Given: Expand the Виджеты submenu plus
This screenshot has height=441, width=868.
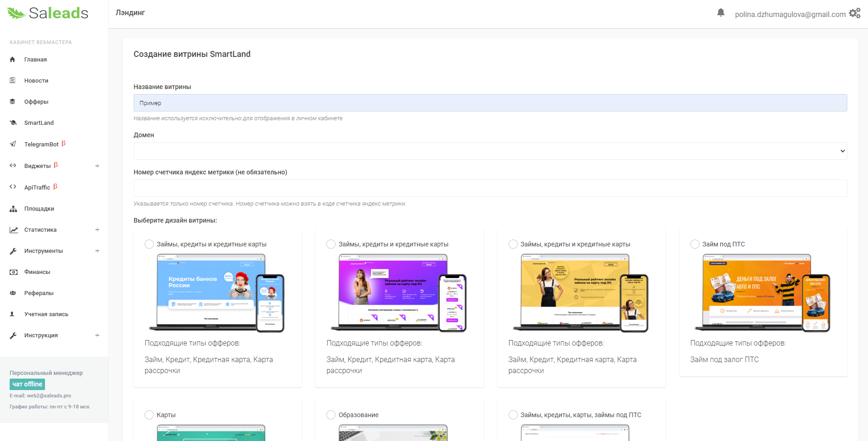Looking at the screenshot, I should tap(97, 166).
